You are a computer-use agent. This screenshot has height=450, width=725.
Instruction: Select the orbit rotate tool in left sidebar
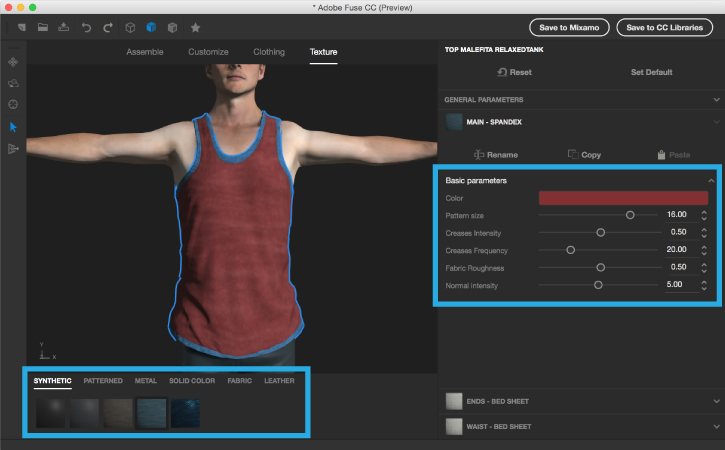coord(13,83)
